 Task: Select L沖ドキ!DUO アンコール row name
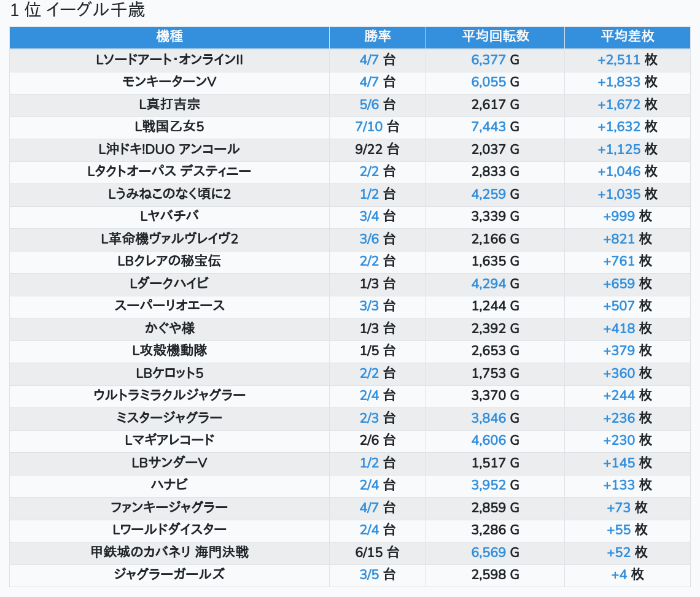coord(169,150)
